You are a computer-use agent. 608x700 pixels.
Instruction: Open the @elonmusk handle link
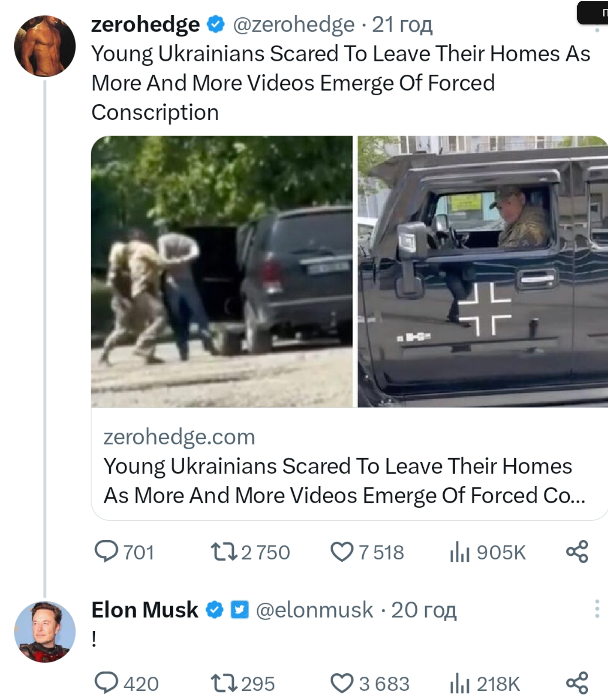314,610
